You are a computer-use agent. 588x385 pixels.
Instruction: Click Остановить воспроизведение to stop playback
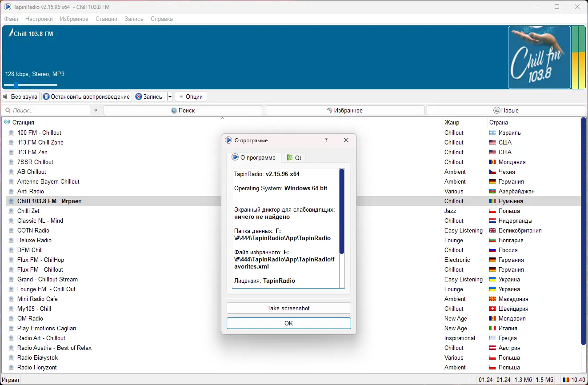[87, 96]
